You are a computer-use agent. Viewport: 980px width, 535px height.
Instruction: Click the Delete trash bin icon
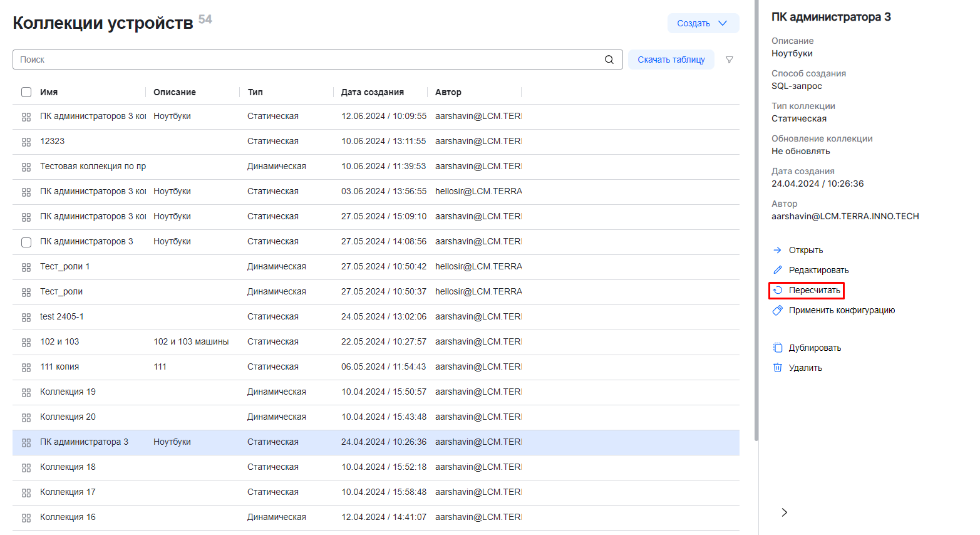777,368
